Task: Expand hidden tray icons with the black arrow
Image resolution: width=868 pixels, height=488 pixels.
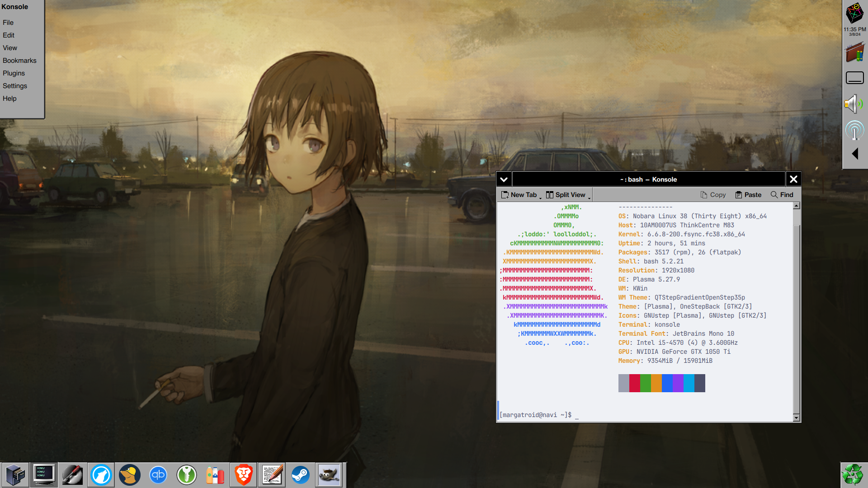Action: pyautogui.click(x=855, y=154)
